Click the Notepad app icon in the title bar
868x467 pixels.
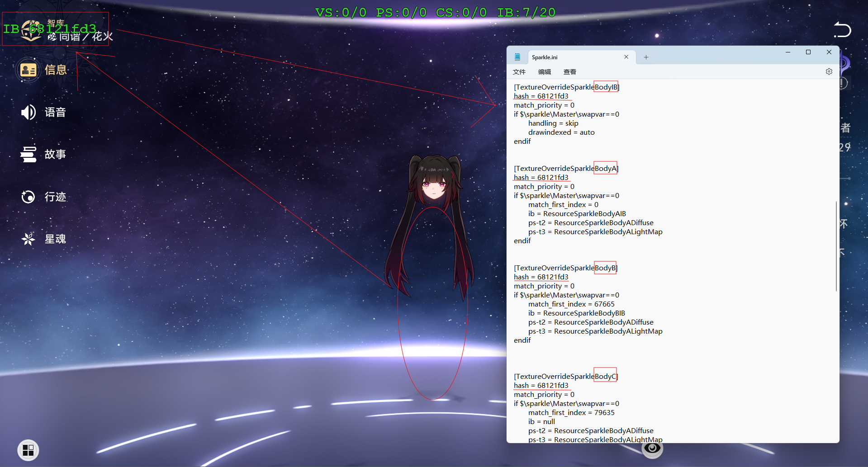coord(517,57)
